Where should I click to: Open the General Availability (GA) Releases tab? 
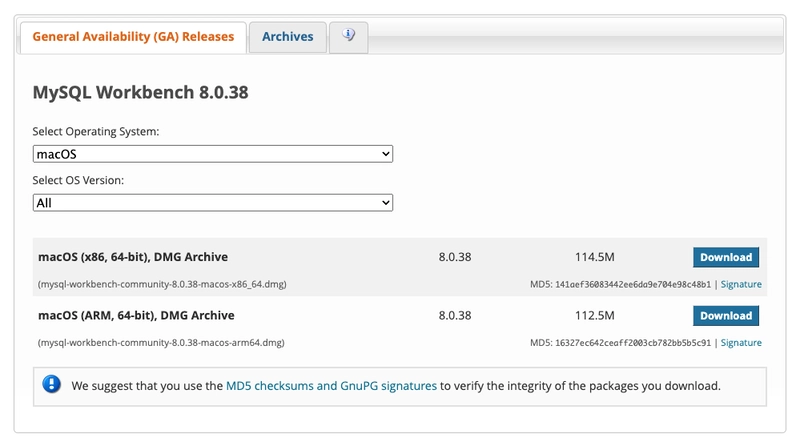coord(133,37)
